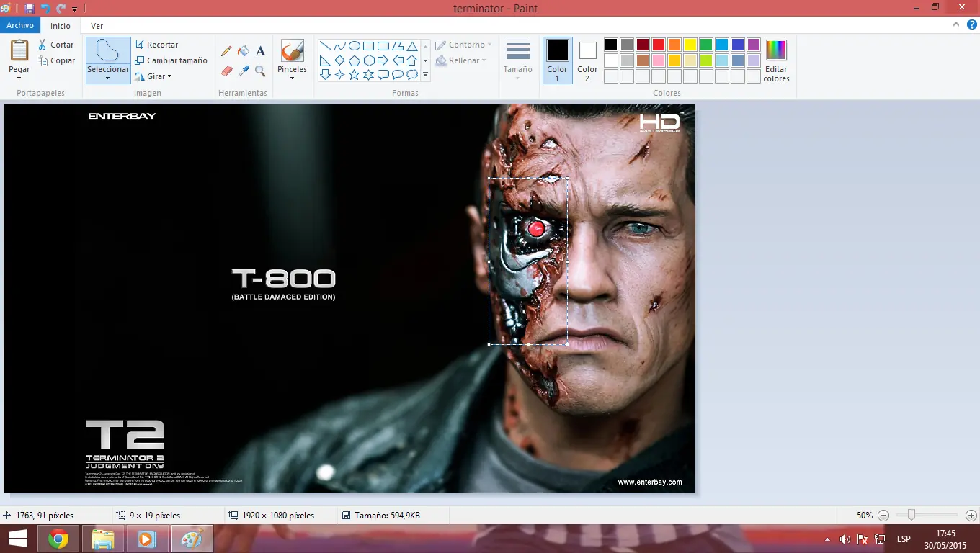Viewport: 980px width, 553px height.
Task: Pick the red swatch in the palette
Action: pos(659,45)
